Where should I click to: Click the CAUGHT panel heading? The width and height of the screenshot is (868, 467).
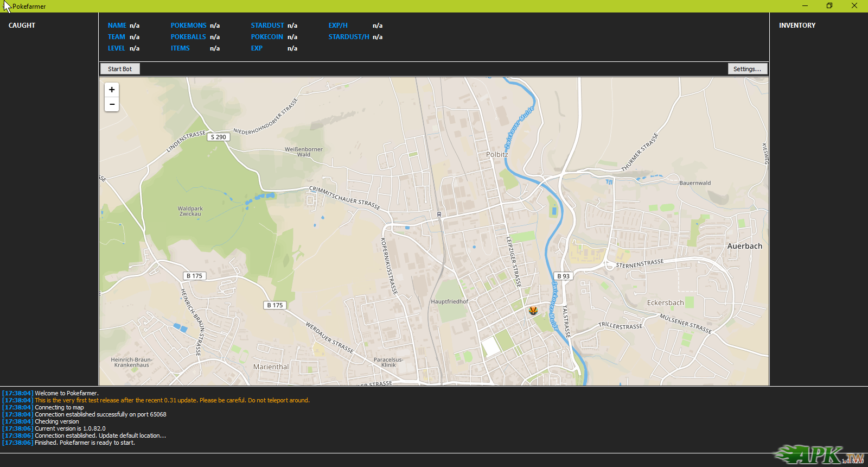point(22,26)
